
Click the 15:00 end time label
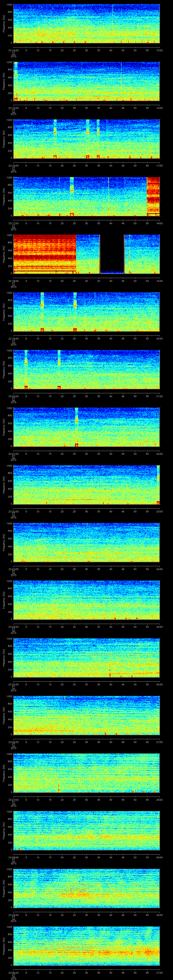tap(160, 50)
